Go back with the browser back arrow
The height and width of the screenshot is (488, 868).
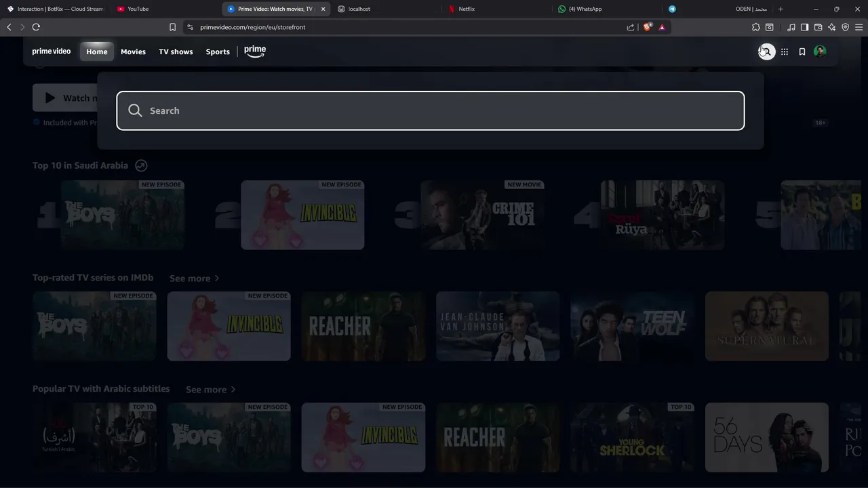click(9, 27)
